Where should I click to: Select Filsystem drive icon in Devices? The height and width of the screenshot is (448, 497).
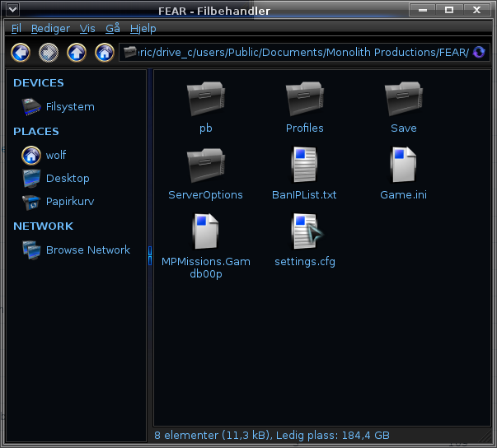tap(31, 107)
